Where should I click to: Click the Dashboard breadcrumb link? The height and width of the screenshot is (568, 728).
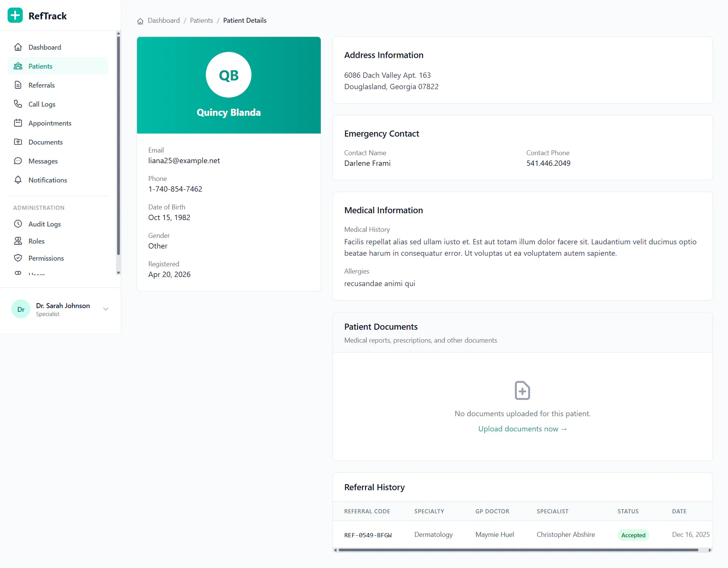point(164,20)
